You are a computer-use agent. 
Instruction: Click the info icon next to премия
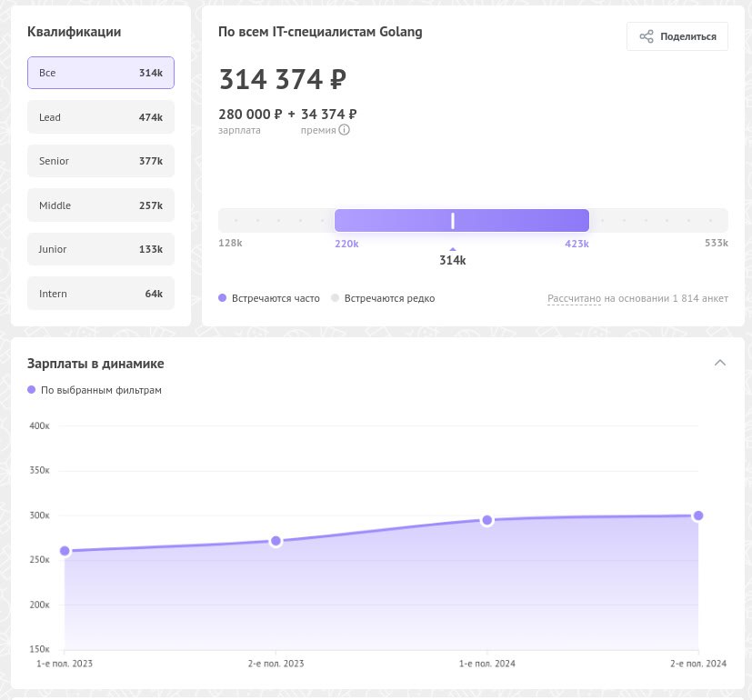click(x=344, y=130)
